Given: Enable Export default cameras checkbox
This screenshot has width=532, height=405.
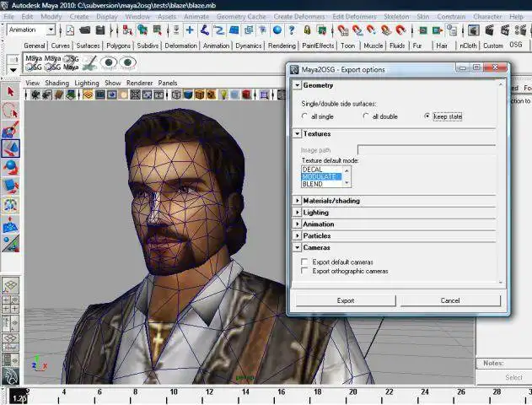Looking at the screenshot, I should [305, 262].
